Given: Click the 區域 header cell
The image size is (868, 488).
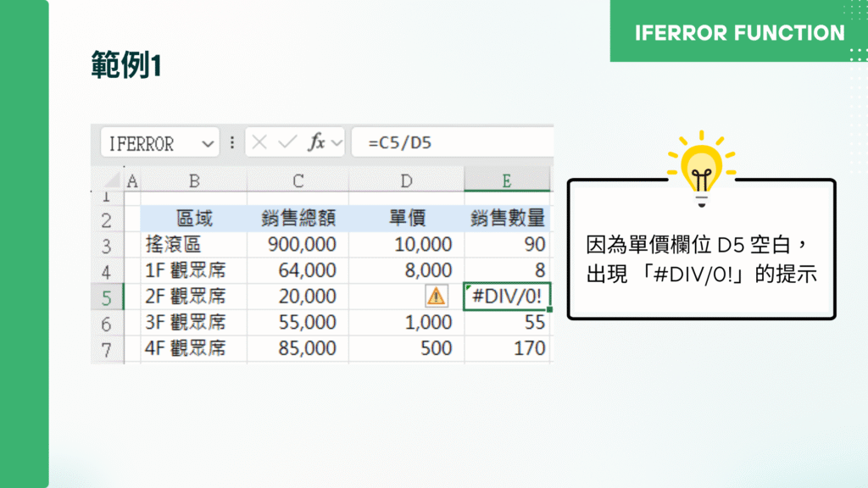Looking at the screenshot, I should click(194, 219).
